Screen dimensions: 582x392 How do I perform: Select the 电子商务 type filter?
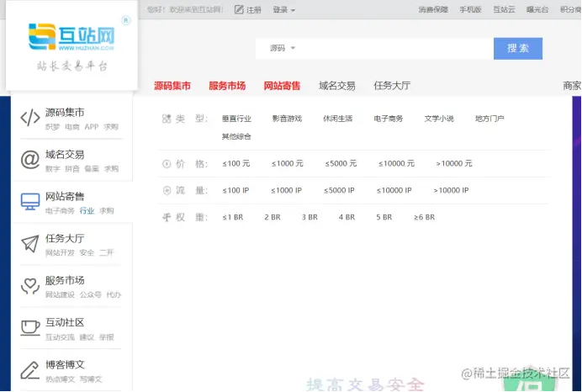389,119
